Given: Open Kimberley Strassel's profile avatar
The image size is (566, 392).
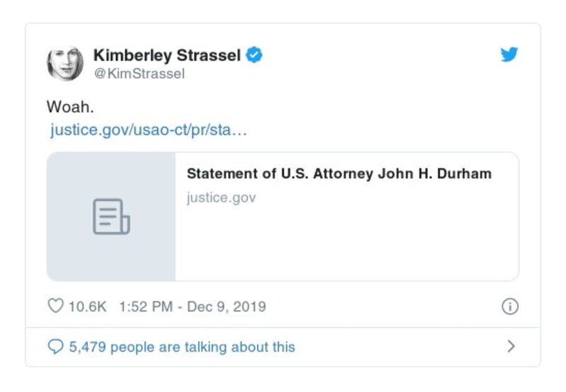Looking at the screenshot, I should click(65, 63).
